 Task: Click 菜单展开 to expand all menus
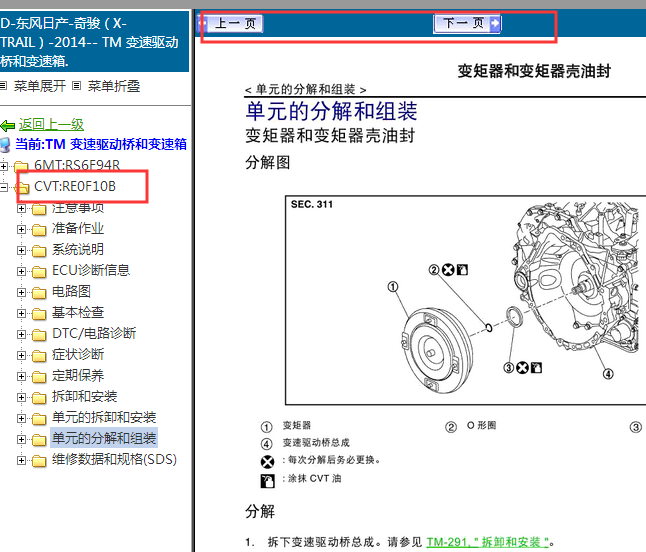pos(40,86)
